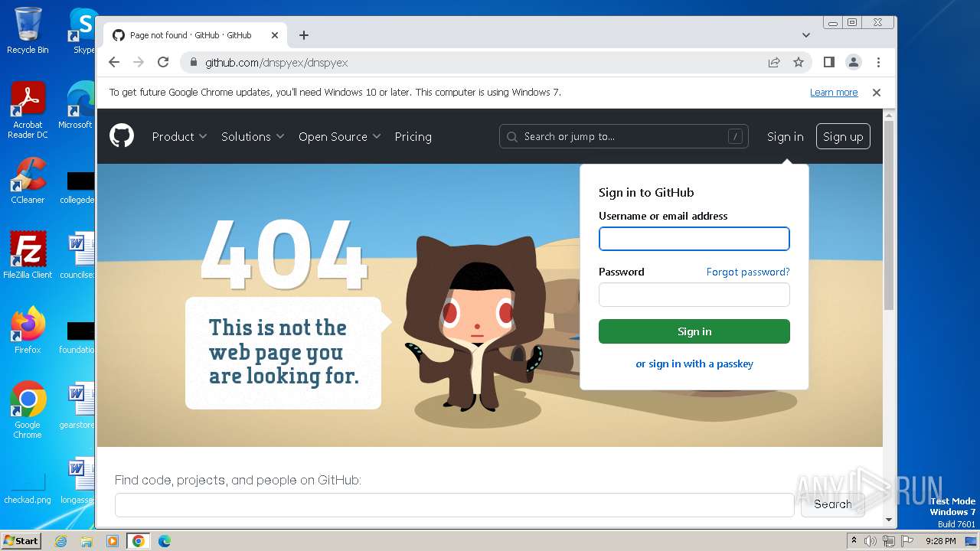
Task: Click the Password field
Action: click(x=694, y=295)
